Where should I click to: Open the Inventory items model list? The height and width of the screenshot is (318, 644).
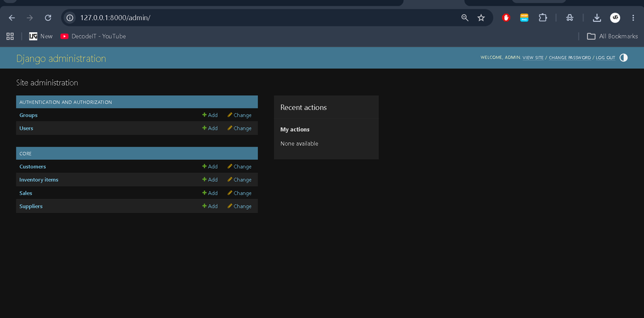point(38,179)
